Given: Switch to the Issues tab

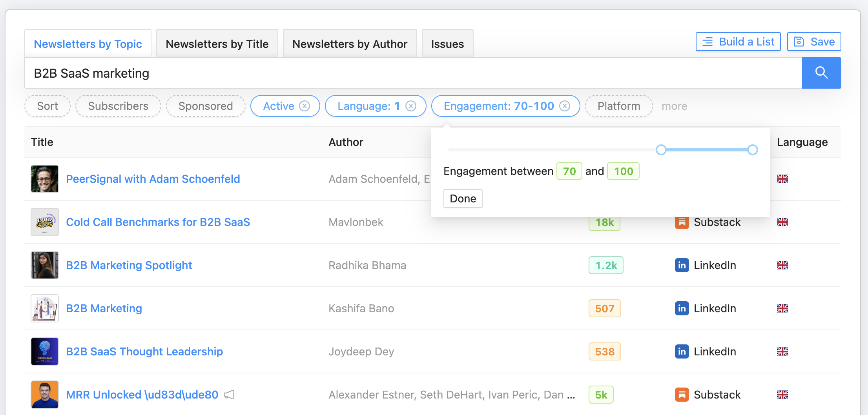Looking at the screenshot, I should click(x=447, y=44).
